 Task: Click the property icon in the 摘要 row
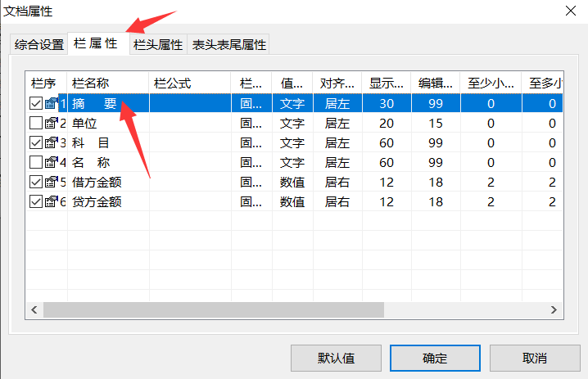pyautogui.click(x=51, y=104)
